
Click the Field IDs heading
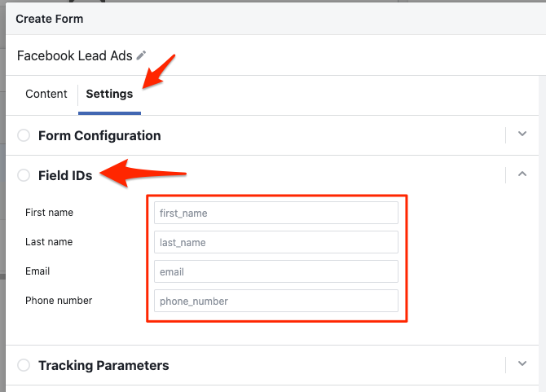coord(65,174)
